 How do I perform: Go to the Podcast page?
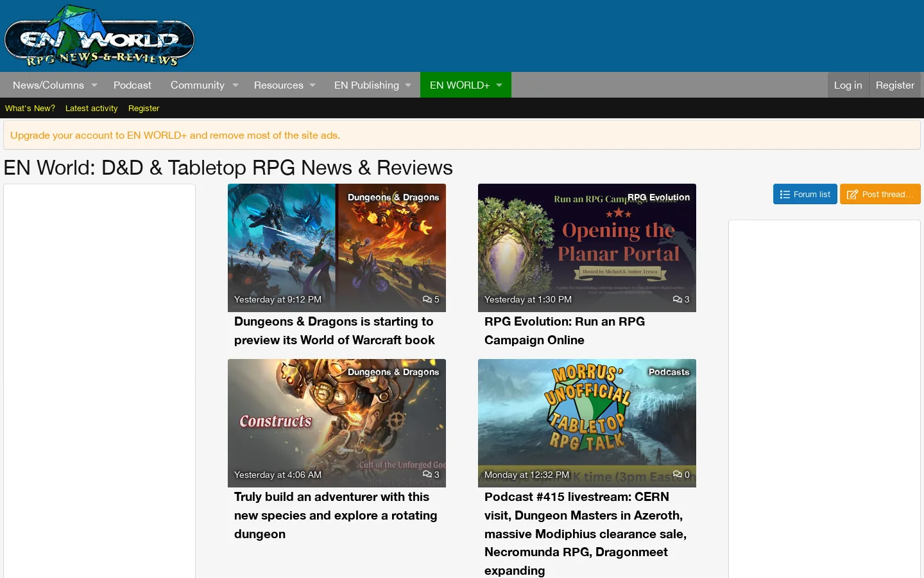coord(132,85)
